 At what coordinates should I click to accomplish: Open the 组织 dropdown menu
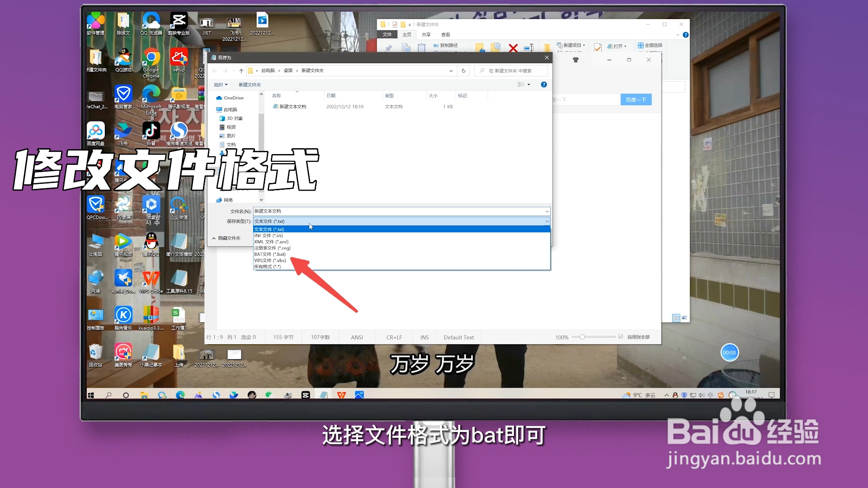[x=221, y=84]
